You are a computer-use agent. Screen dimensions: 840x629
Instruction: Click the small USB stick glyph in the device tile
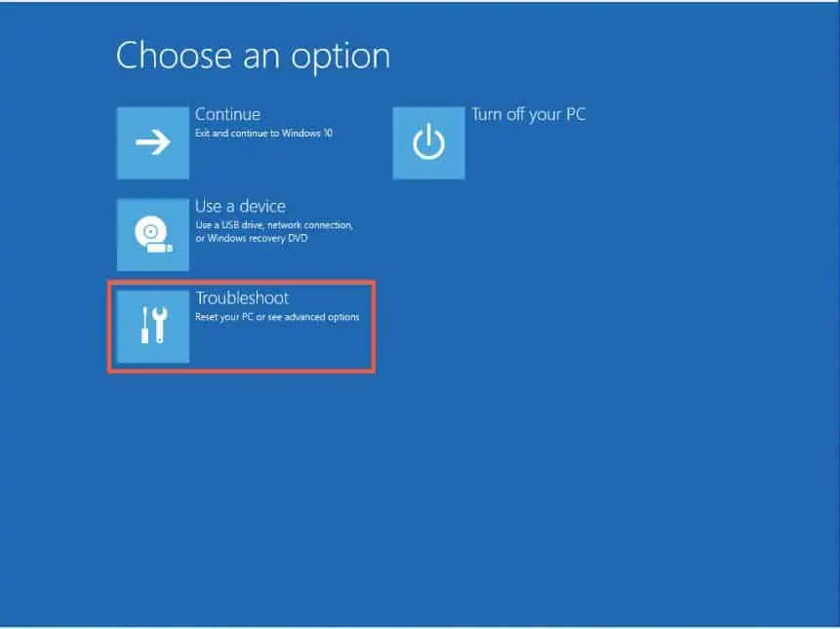coord(160,248)
